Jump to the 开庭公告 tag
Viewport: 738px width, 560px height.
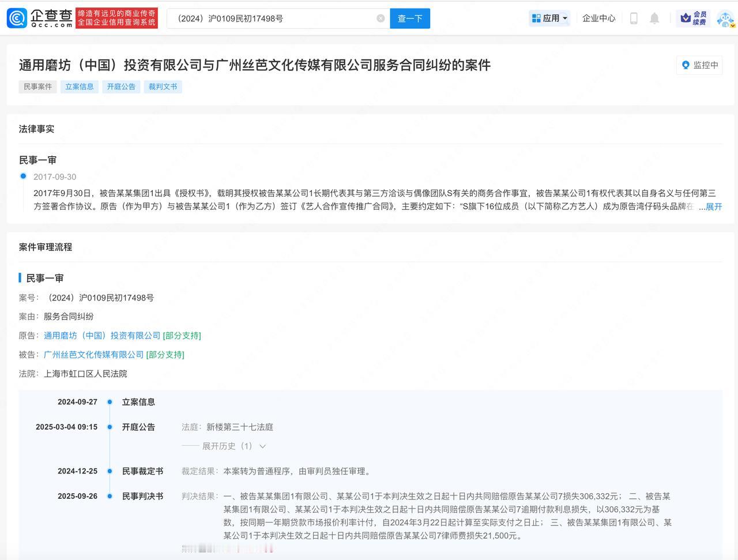click(x=121, y=87)
